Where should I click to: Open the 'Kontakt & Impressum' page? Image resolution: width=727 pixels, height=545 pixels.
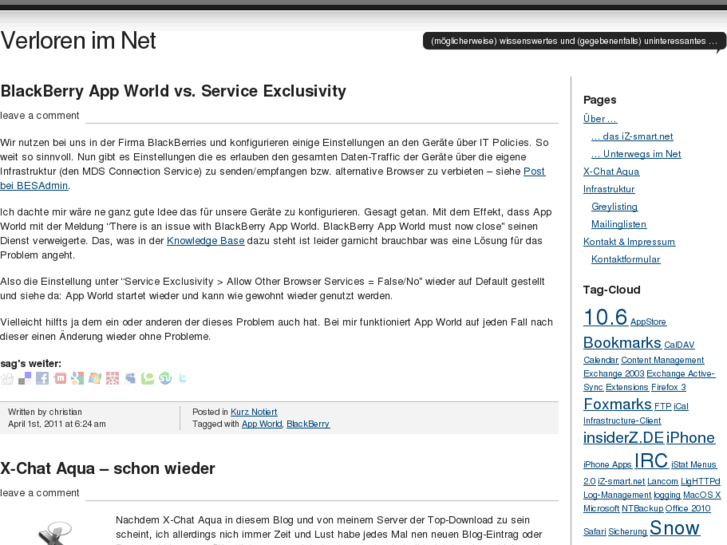click(x=629, y=242)
